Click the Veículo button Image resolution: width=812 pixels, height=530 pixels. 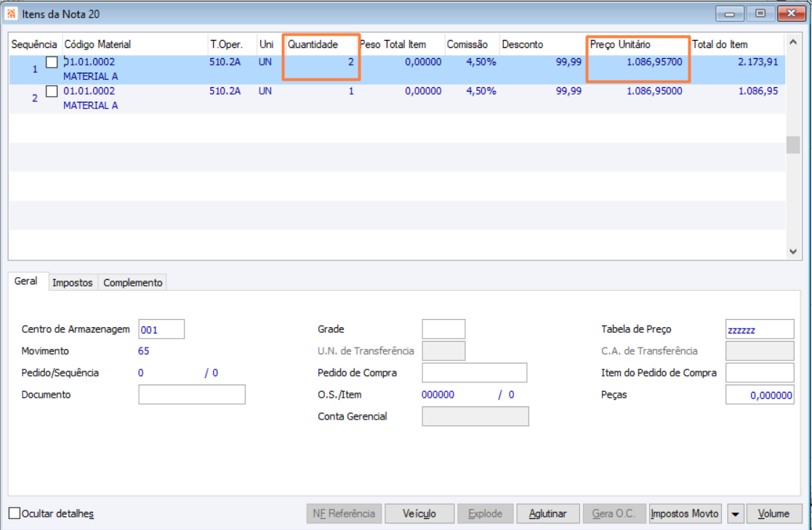(x=419, y=514)
